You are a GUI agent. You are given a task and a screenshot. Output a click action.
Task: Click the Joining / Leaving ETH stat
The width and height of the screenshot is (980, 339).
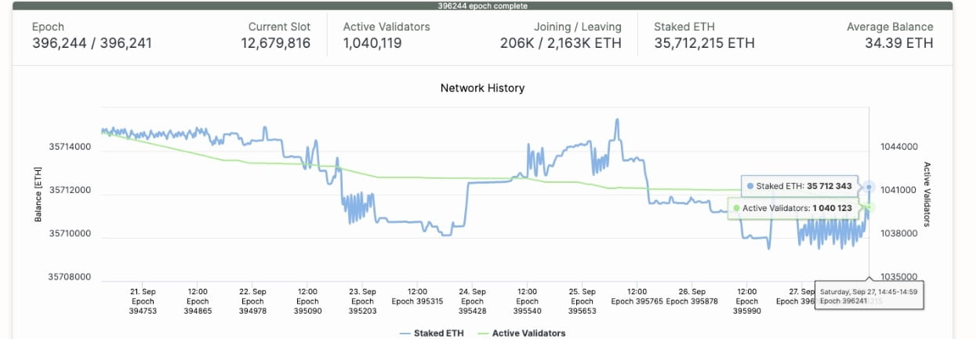pyautogui.click(x=561, y=35)
